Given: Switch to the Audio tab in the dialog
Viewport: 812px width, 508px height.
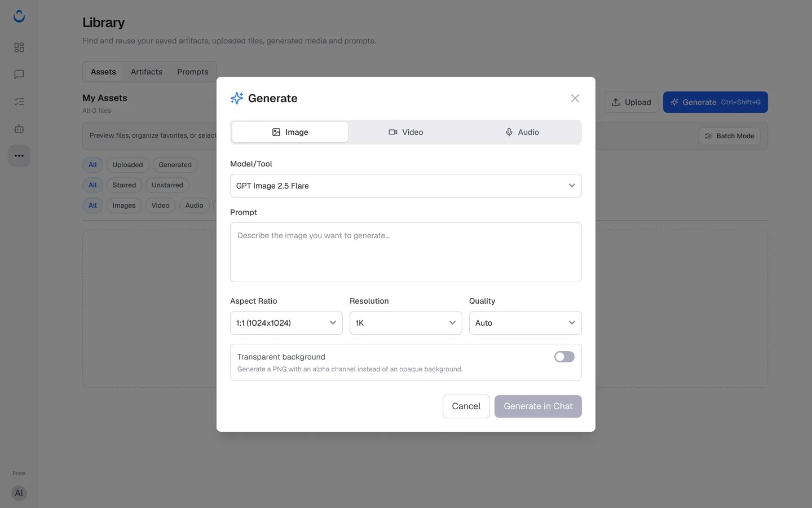Looking at the screenshot, I should [x=522, y=132].
